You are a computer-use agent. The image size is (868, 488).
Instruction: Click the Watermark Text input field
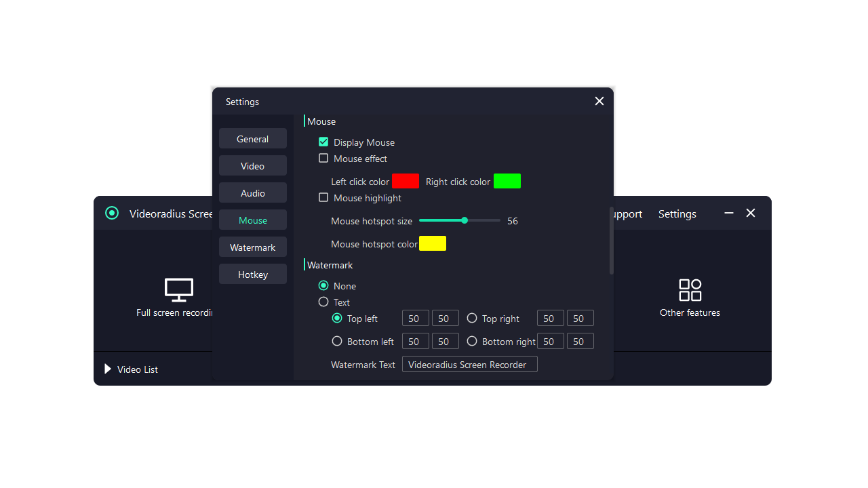pyautogui.click(x=470, y=365)
